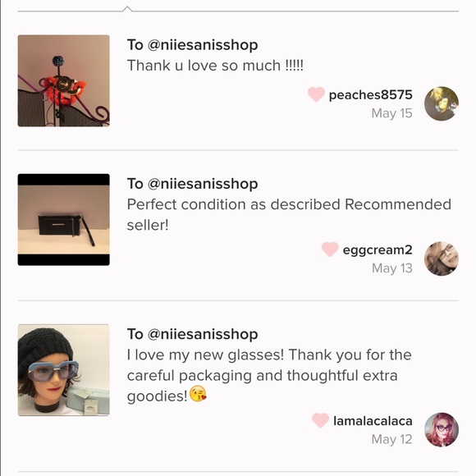Click @niiesanisshop mention in the second comment
476x476 pixels.
coord(203,184)
